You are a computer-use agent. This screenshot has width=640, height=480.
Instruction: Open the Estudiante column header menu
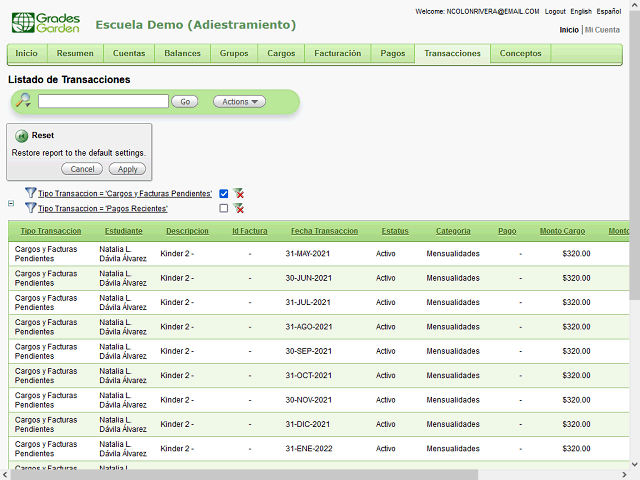[x=123, y=231]
